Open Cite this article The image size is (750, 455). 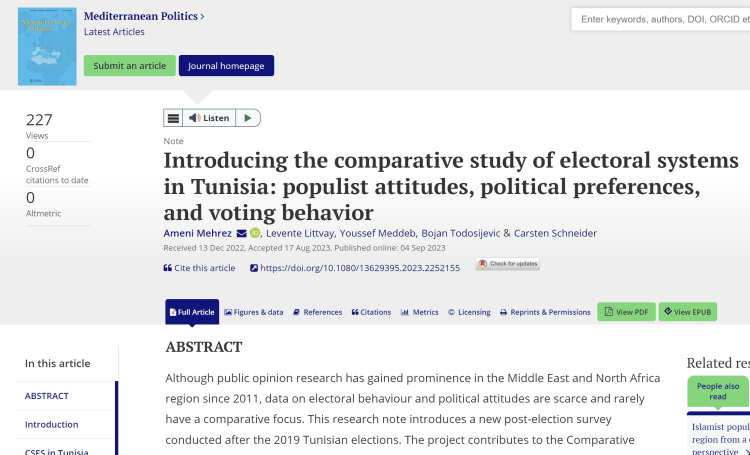[x=200, y=268]
